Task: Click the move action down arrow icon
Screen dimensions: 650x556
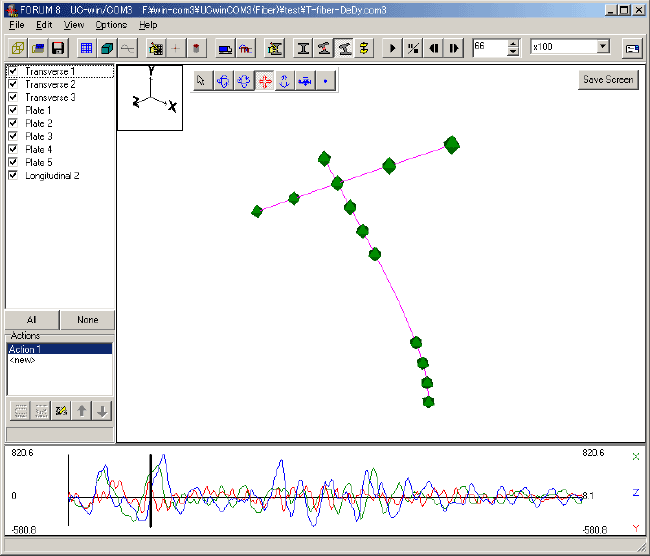Action: pos(102,411)
